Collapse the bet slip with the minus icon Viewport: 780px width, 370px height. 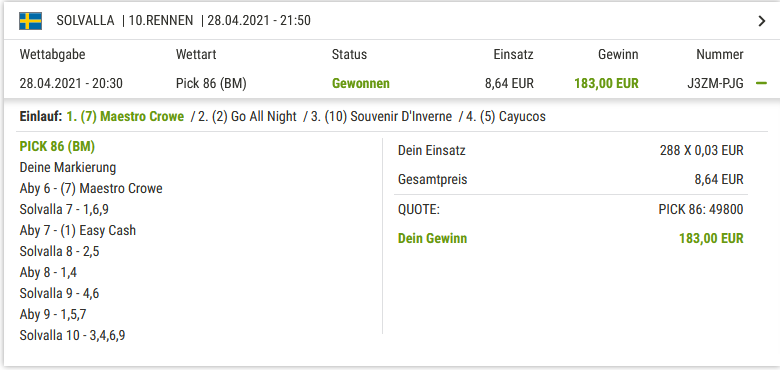[x=761, y=84]
